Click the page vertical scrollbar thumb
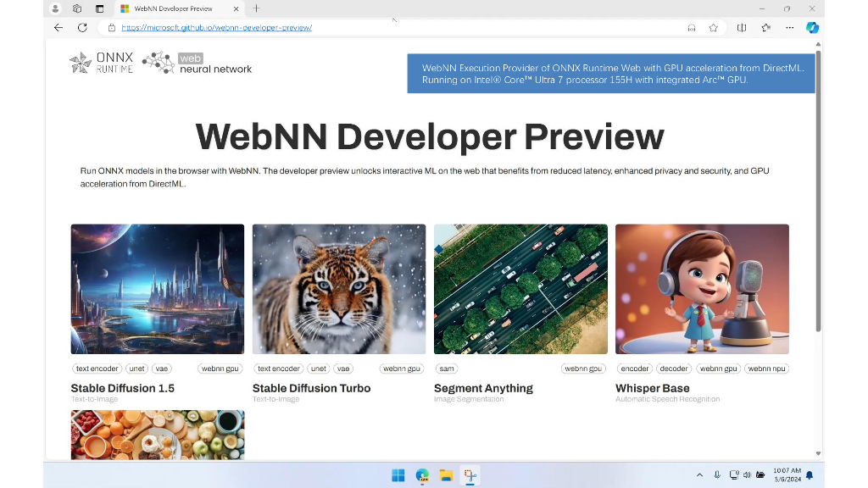 point(818,191)
